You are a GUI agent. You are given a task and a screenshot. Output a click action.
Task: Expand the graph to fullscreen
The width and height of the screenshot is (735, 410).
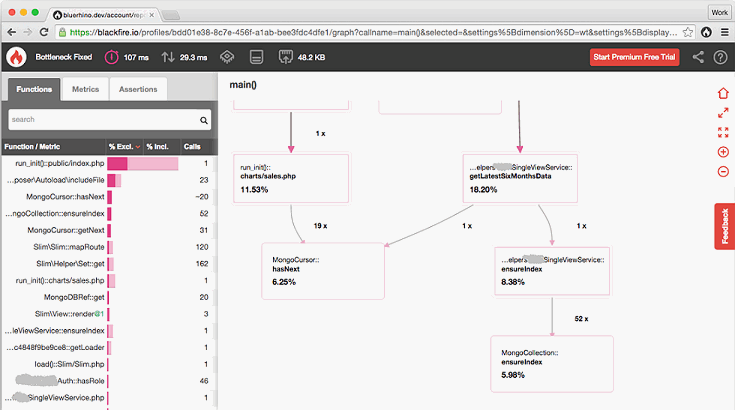[x=723, y=113]
